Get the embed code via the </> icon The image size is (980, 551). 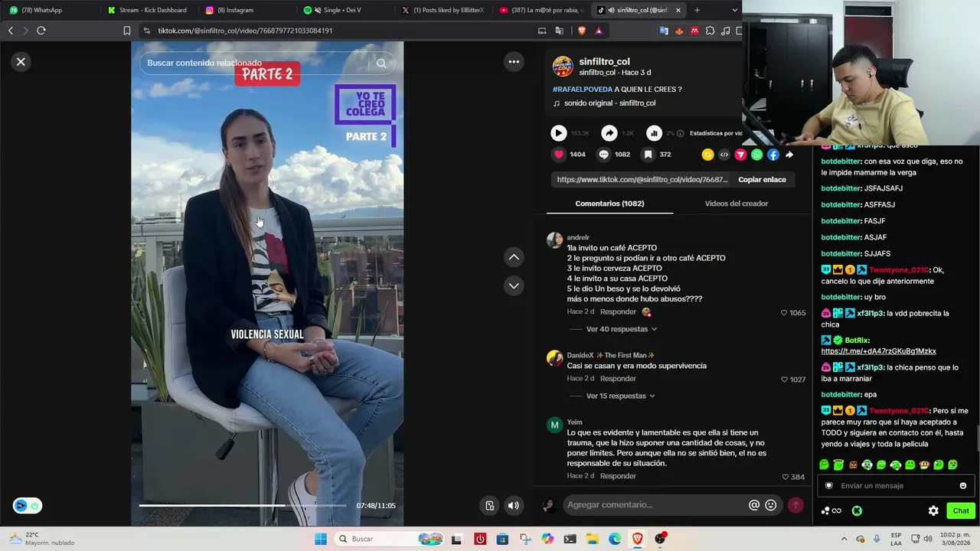(724, 155)
